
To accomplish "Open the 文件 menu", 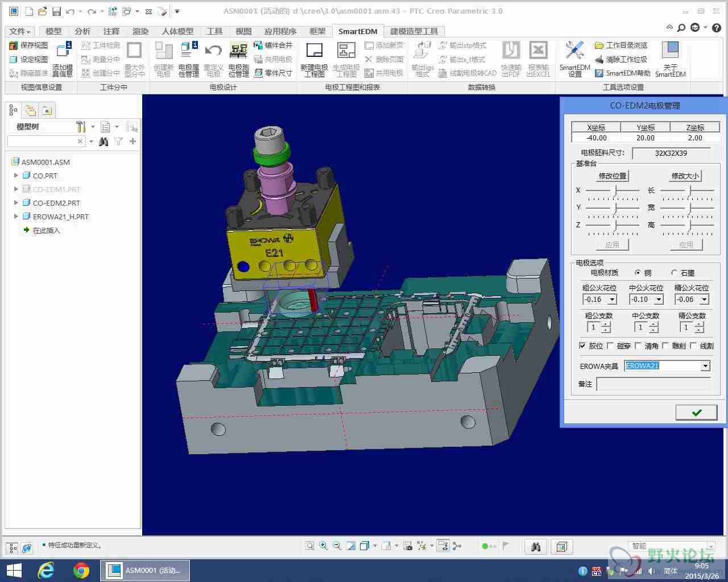I will 20,31.
